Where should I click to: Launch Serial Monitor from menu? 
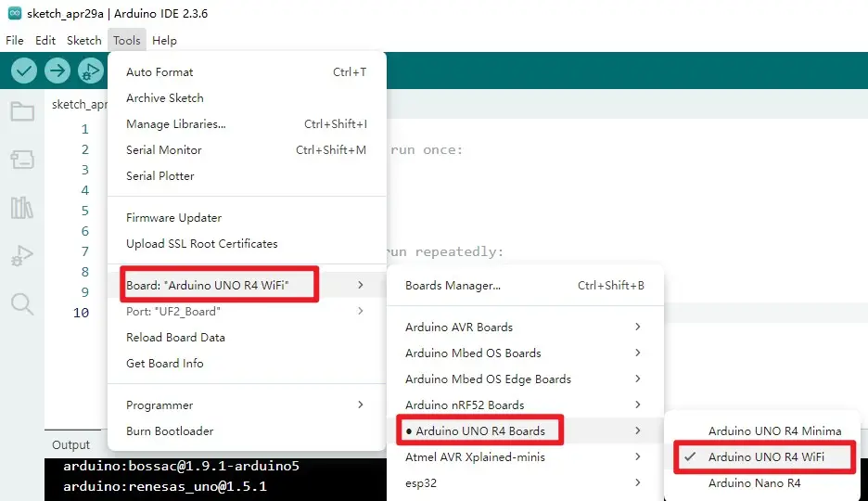point(247,150)
